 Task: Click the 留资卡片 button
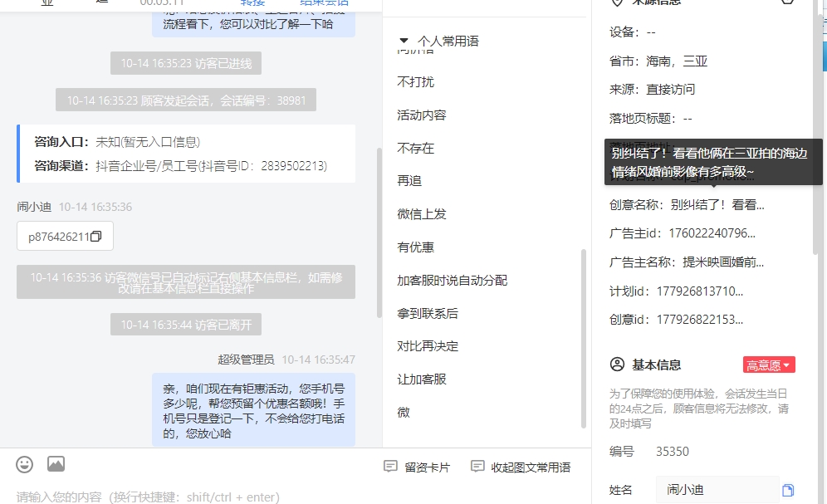[417, 467]
